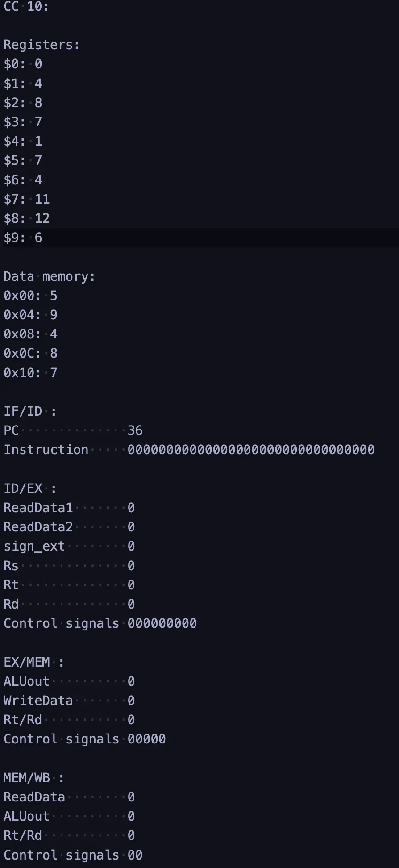Click the WriteData line
The width and height of the screenshot is (399, 868).
(38, 701)
